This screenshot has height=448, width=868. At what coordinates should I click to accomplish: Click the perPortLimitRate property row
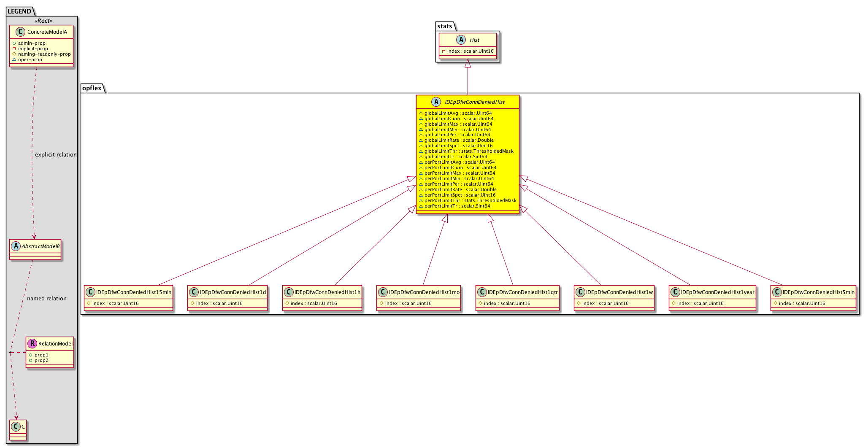coord(460,189)
